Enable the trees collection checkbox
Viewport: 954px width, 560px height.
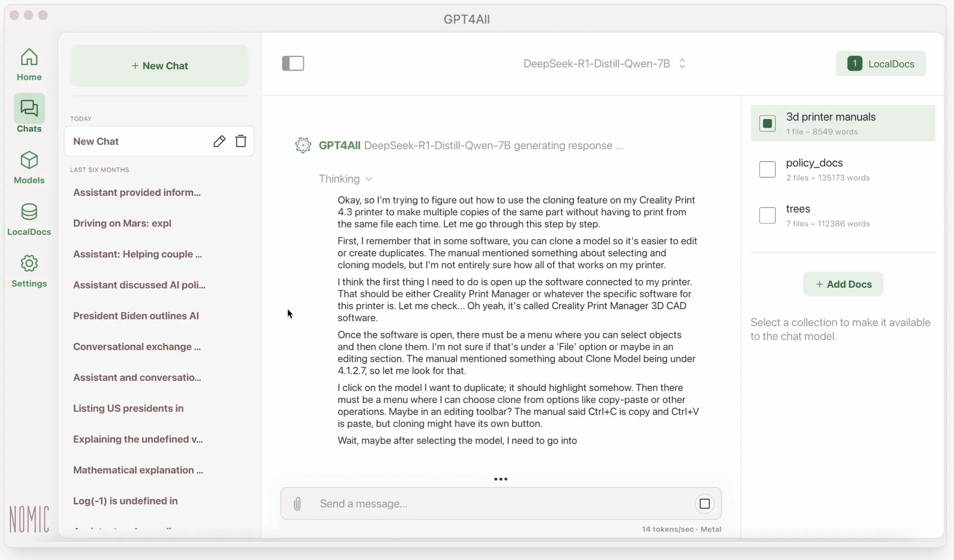pyautogui.click(x=768, y=215)
